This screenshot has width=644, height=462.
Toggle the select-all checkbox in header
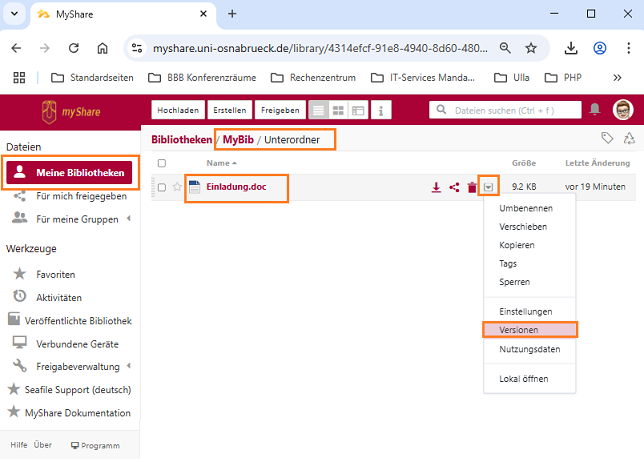(162, 162)
